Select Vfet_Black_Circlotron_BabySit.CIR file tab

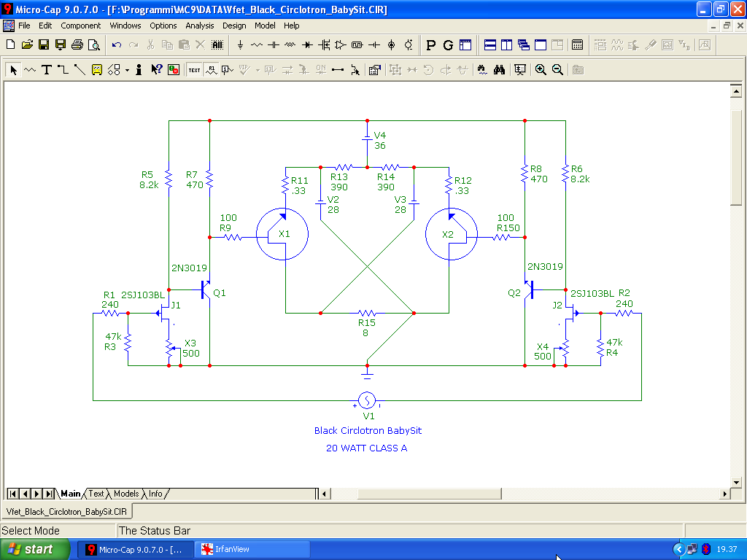pos(66,511)
